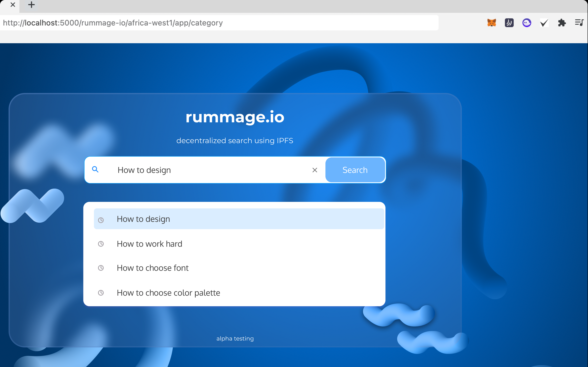Open the puzzle-piece extensions menu
Image resolution: width=588 pixels, height=367 pixels.
click(x=562, y=23)
